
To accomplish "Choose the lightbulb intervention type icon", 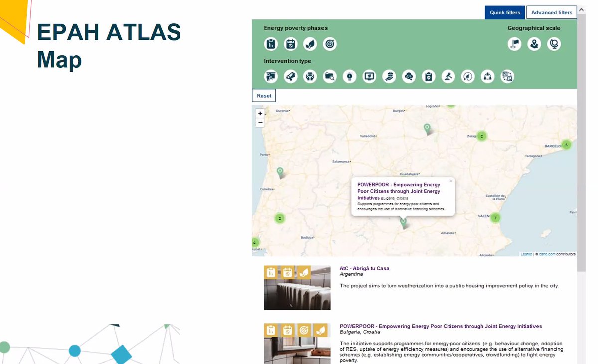I will 350,76.
